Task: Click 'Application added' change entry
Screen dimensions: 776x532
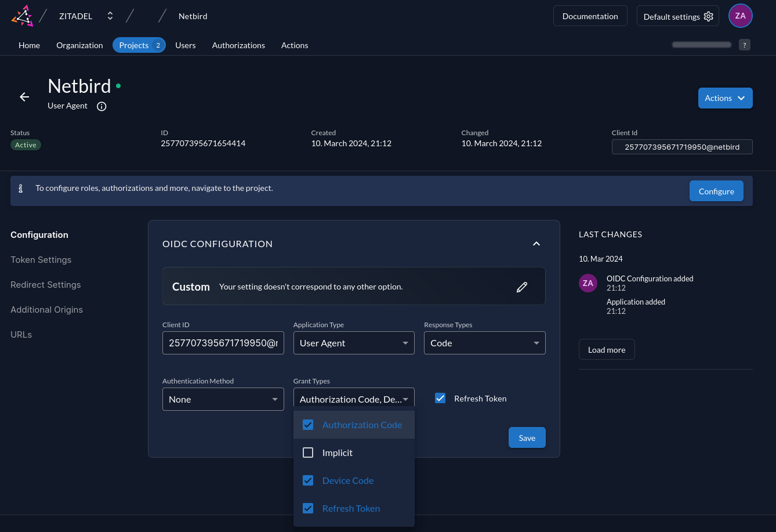Action: [x=636, y=302]
